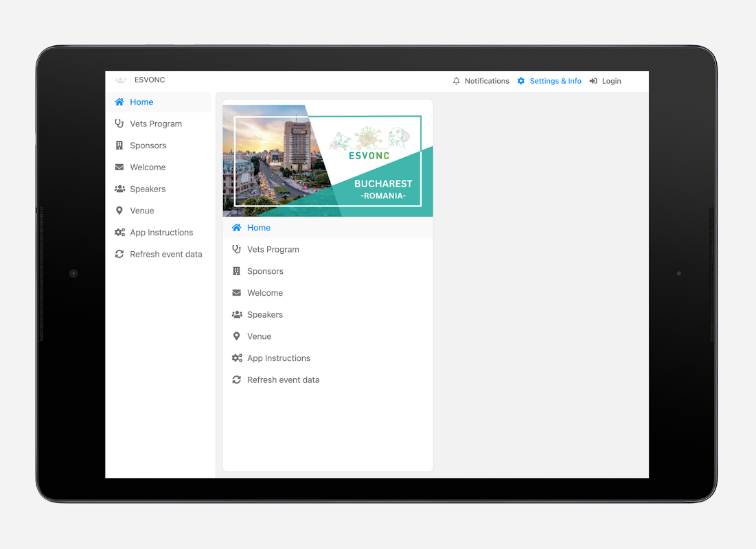756x549 pixels.
Task: Click sidebar Vets Program stethoscope icon
Action: coord(119,124)
